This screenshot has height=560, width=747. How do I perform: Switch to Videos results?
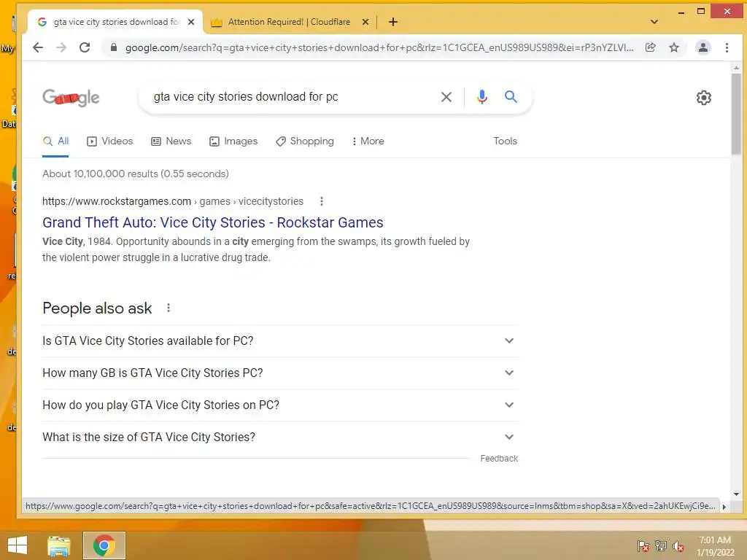pyautogui.click(x=110, y=141)
